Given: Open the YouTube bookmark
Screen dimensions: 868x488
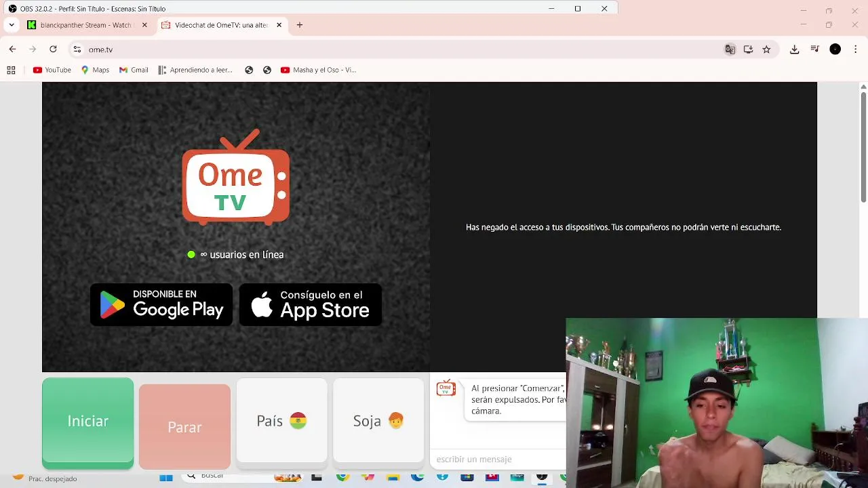Looking at the screenshot, I should (52, 70).
